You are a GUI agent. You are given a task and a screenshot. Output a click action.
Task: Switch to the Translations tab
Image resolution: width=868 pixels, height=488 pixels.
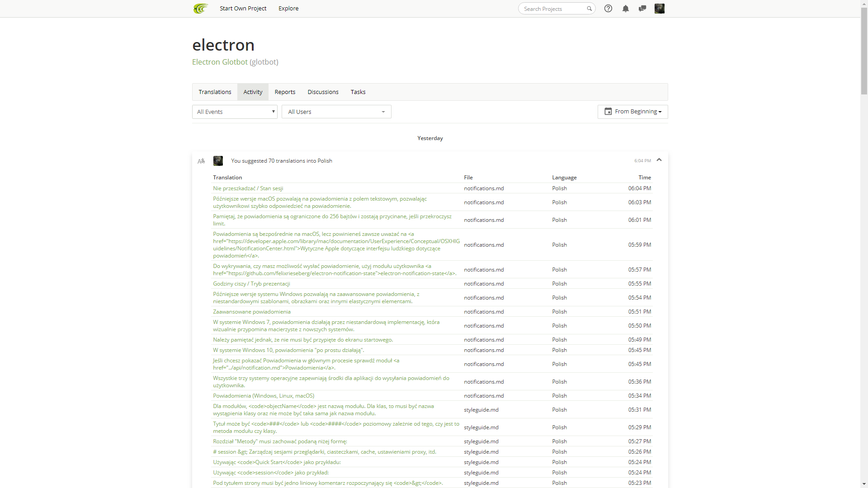[215, 92]
